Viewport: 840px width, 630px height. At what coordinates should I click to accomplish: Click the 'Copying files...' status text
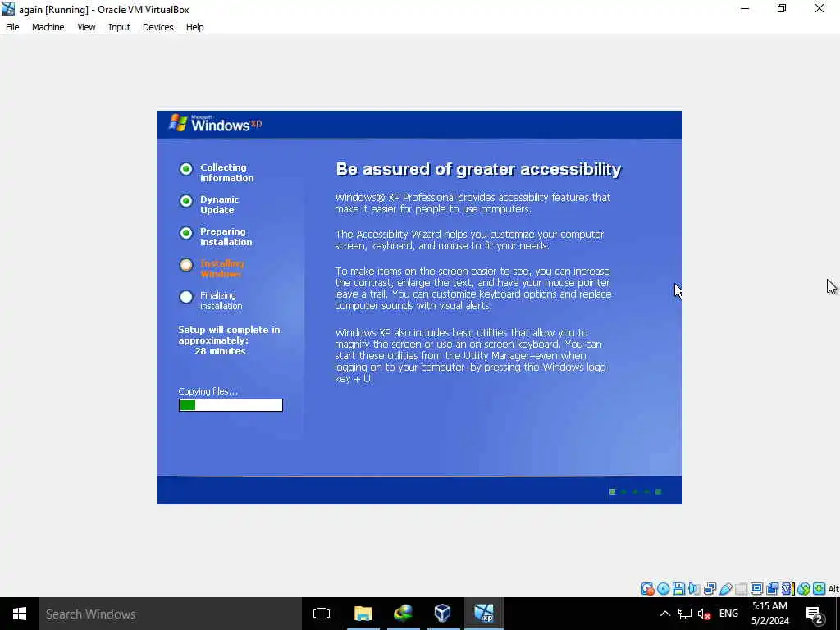point(208,391)
